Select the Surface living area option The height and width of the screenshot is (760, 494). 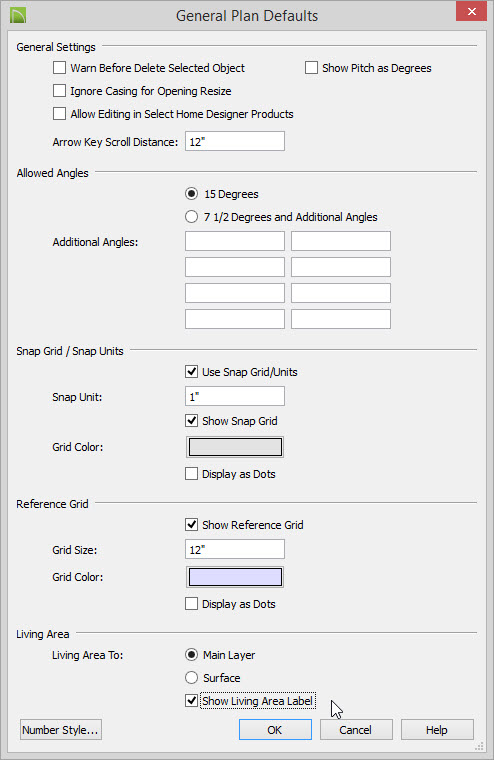(x=191, y=678)
